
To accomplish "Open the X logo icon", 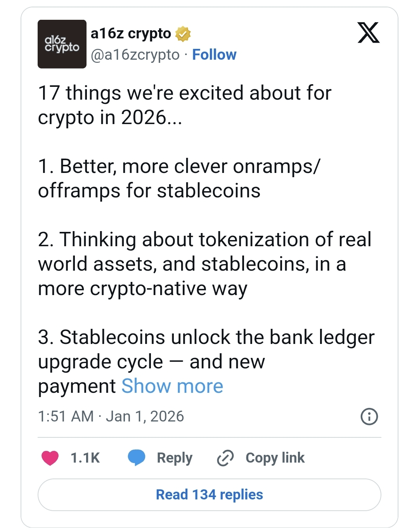I will point(369,33).
